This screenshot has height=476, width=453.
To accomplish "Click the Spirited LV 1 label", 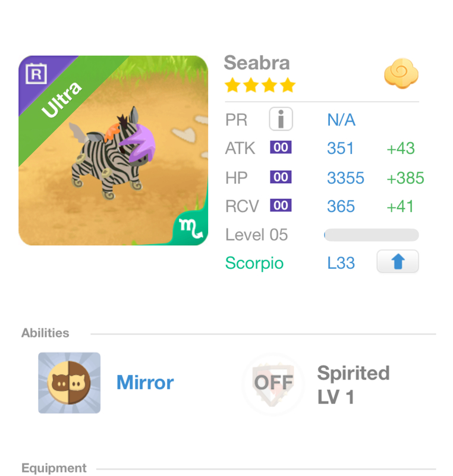I will 353,385.
